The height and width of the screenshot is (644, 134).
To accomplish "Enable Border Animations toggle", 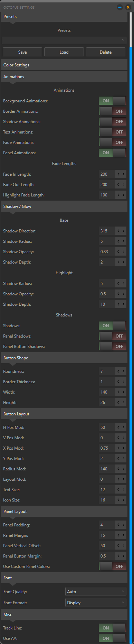I will 113,111.
